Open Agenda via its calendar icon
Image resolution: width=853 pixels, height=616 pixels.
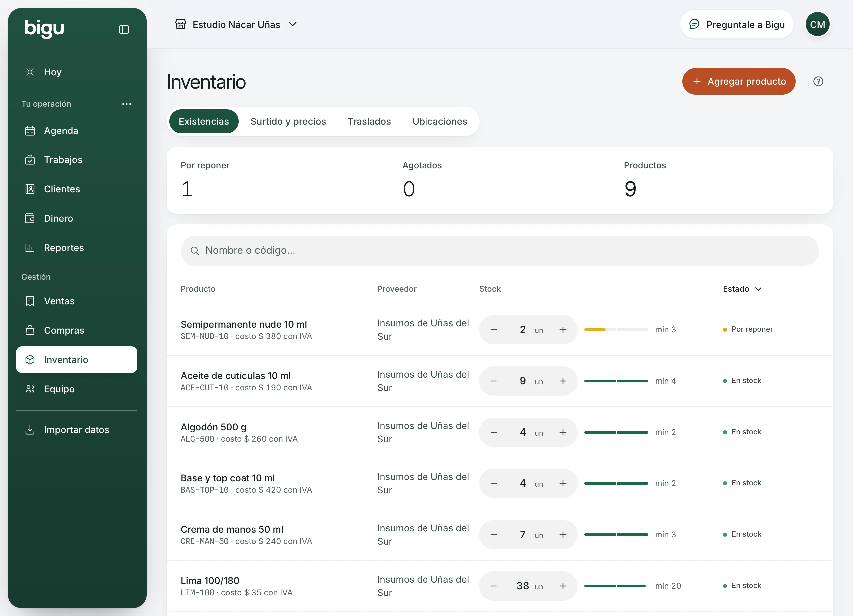pyautogui.click(x=30, y=131)
